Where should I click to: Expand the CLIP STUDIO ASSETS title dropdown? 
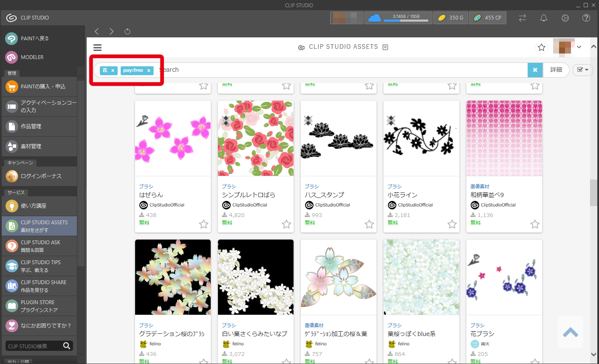[x=385, y=47]
